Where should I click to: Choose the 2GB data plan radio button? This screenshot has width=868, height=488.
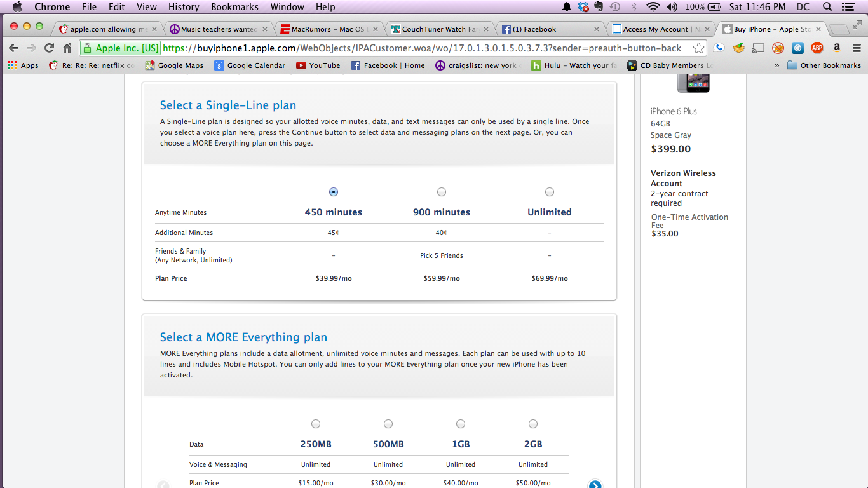pos(533,424)
